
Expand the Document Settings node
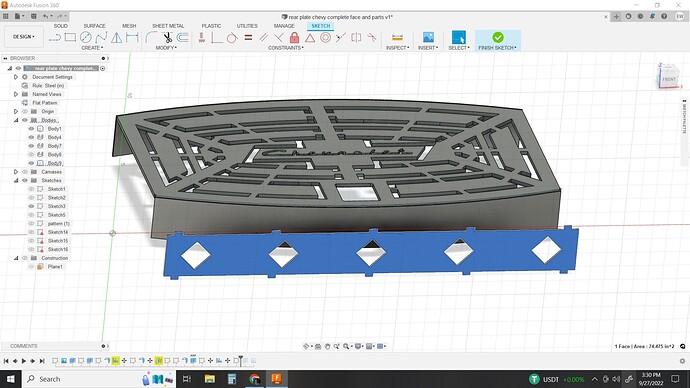(x=16, y=77)
